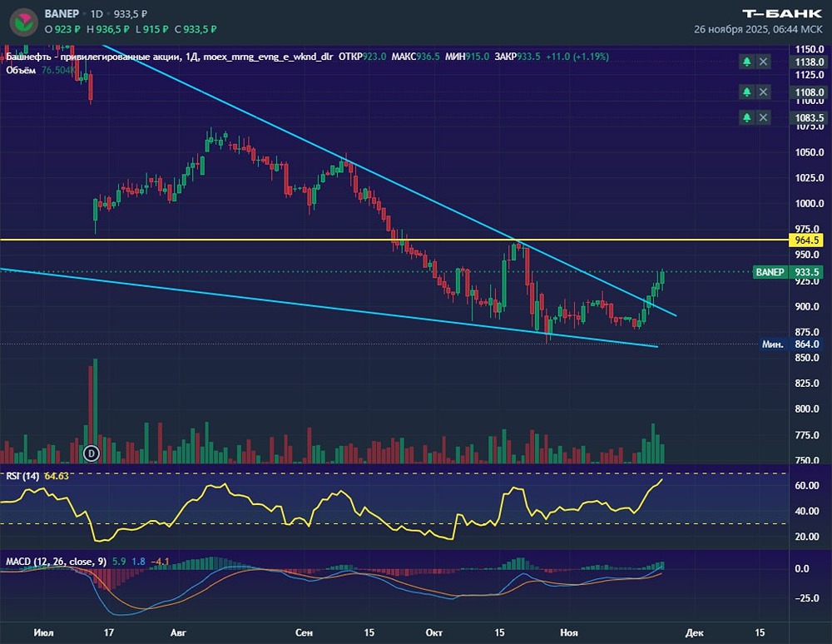
Task: Open the dividend marker D on chart
Action: tap(92, 453)
